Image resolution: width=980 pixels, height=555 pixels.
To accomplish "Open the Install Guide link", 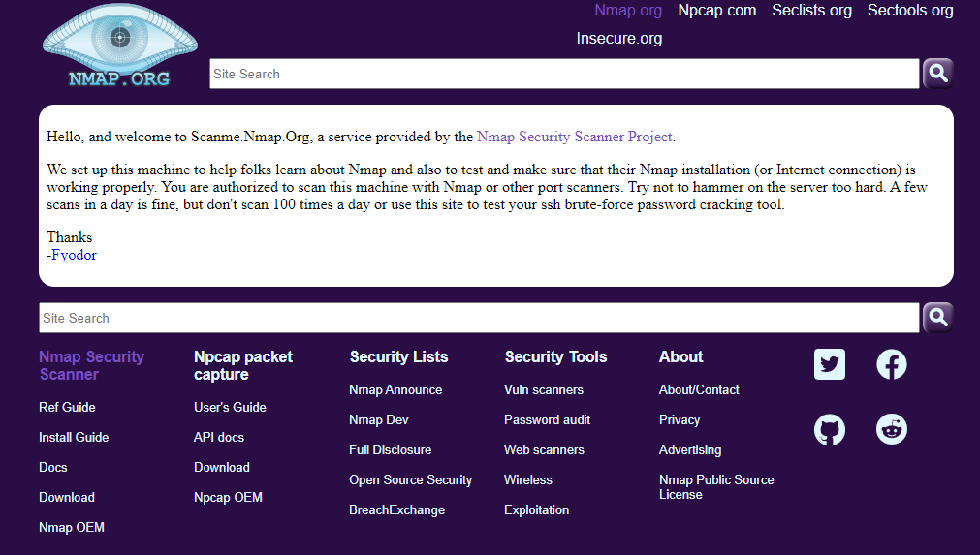I will point(74,437).
